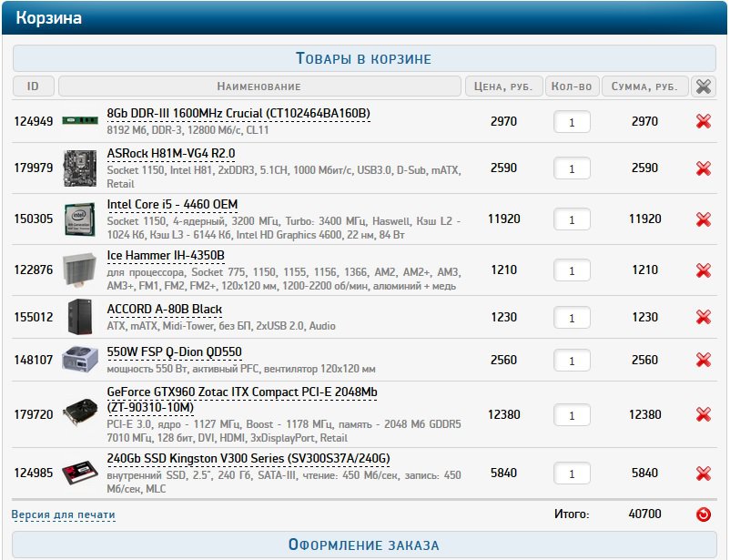Edit quantity field for GeForce GTX960 Zotac
The width and height of the screenshot is (730, 560).
pyautogui.click(x=572, y=415)
